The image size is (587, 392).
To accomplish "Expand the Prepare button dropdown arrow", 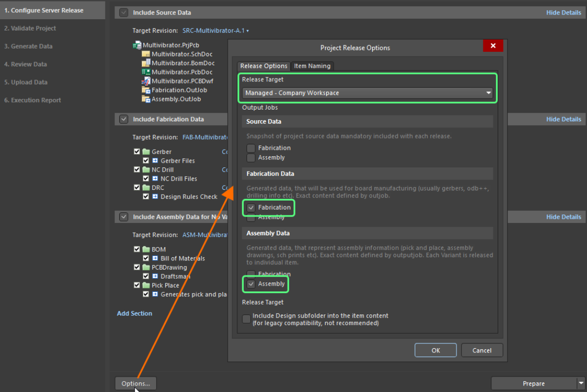I will pos(581,383).
